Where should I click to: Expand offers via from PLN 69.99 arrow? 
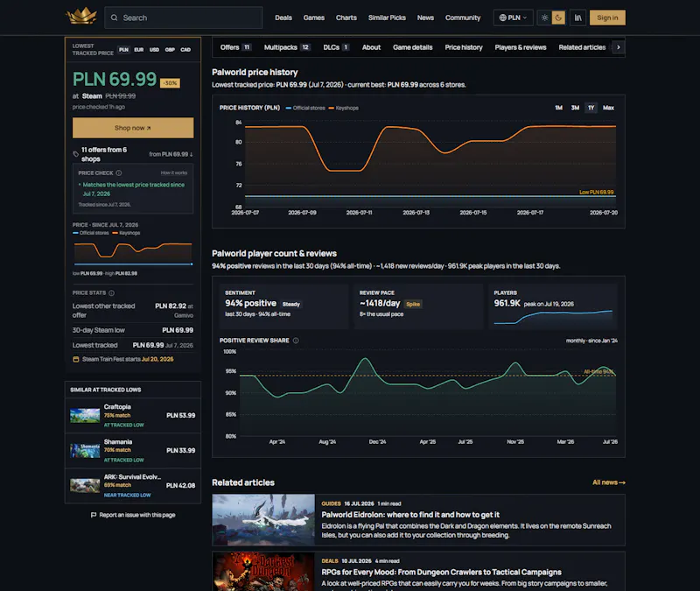[x=171, y=155]
